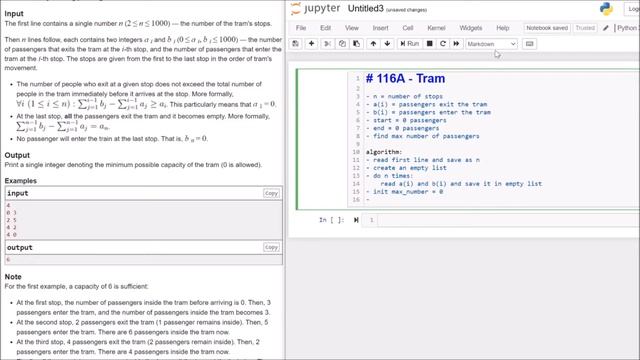The height and width of the screenshot is (360, 640).
Task: Rename notebook by clicking Untitled3 title
Action: (365, 9)
